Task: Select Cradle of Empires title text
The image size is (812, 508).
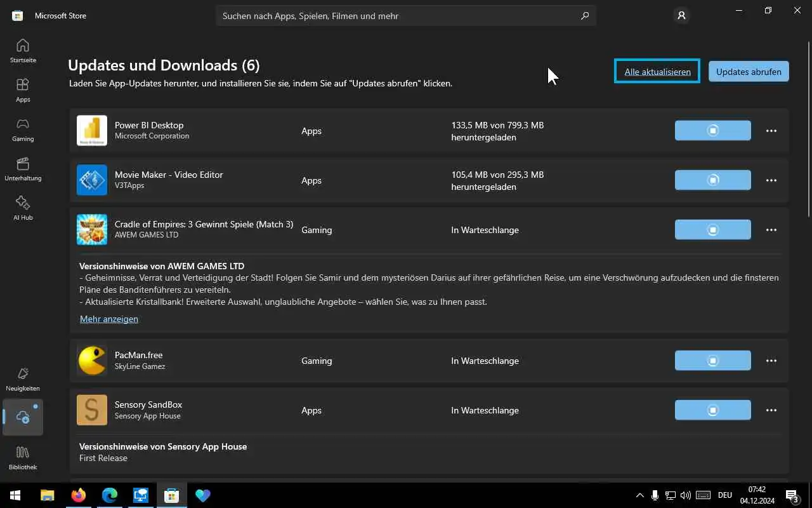Action: (x=204, y=224)
